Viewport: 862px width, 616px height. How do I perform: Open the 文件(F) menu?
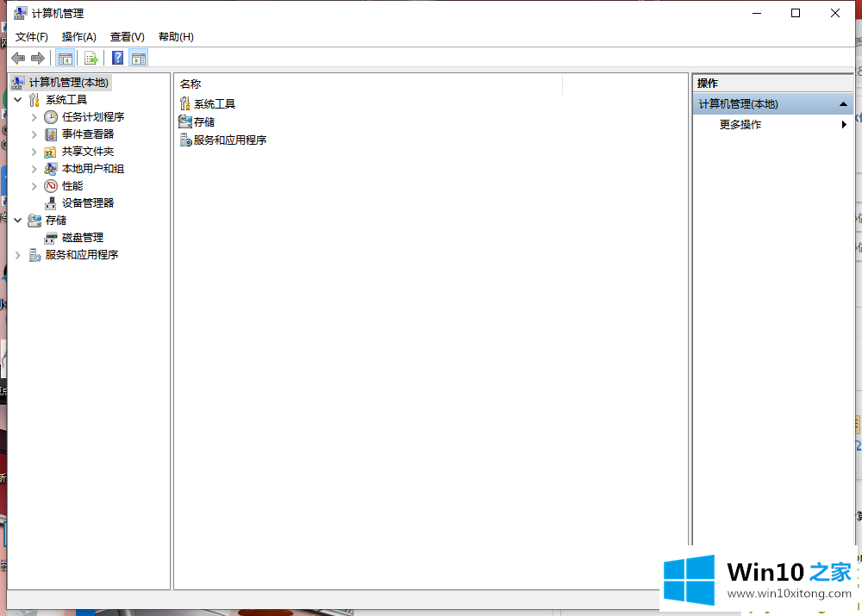[32, 37]
